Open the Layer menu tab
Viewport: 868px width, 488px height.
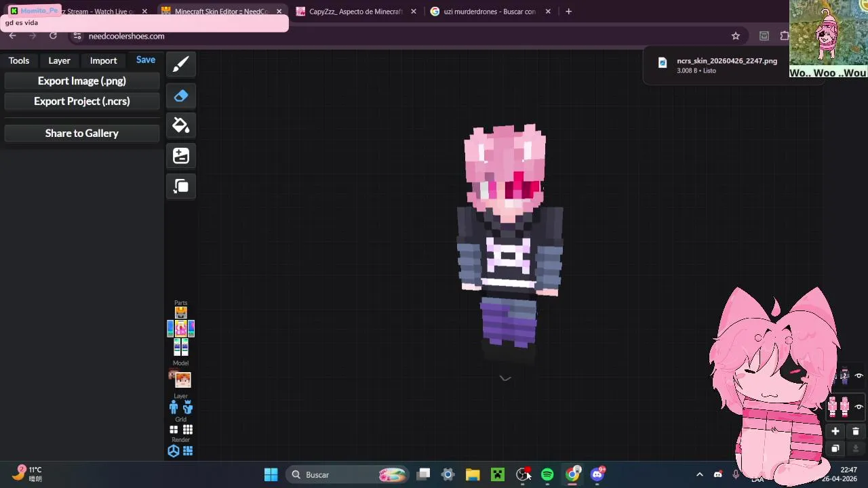point(59,60)
